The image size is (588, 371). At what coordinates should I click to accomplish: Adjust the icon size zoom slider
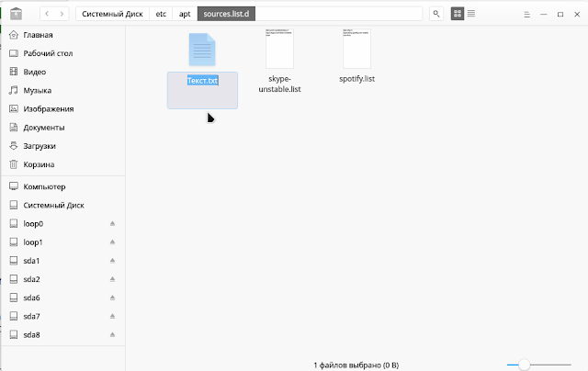[x=539, y=365]
